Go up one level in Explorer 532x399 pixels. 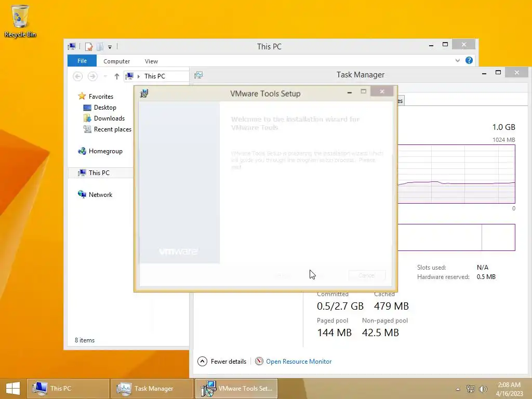117,76
